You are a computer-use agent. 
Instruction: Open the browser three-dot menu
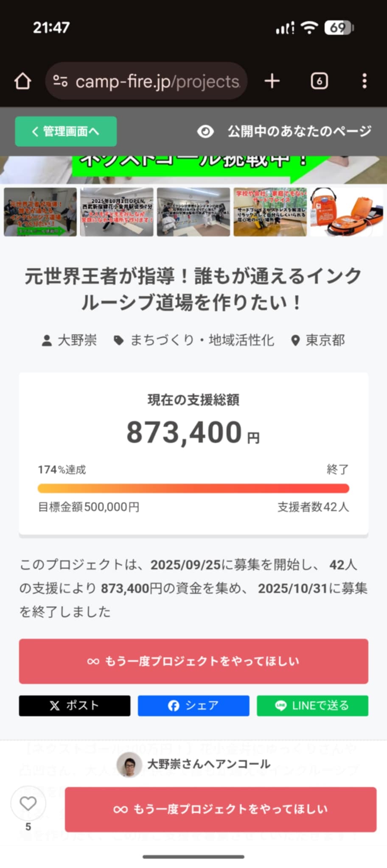tap(364, 81)
